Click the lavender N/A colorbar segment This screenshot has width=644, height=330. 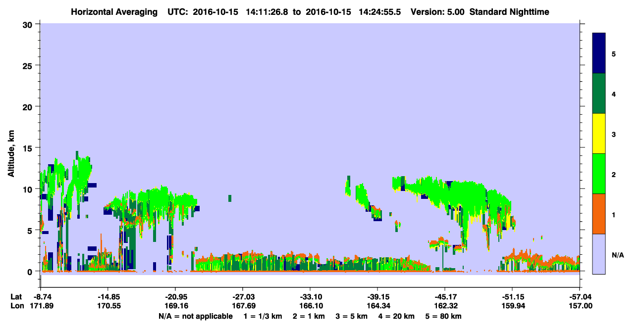point(599,254)
